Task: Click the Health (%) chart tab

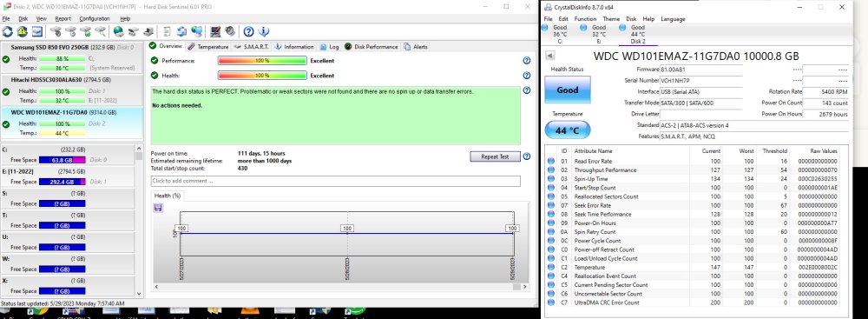Action: [168, 196]
